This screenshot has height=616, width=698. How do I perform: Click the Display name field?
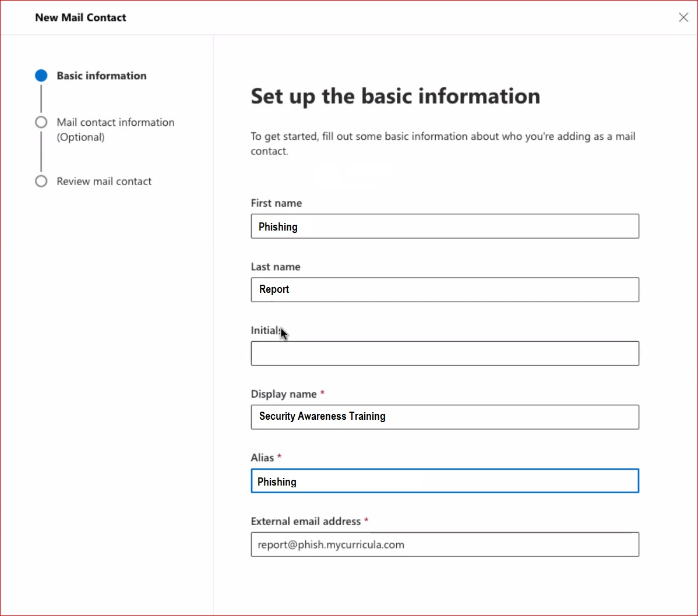point(445,417)
